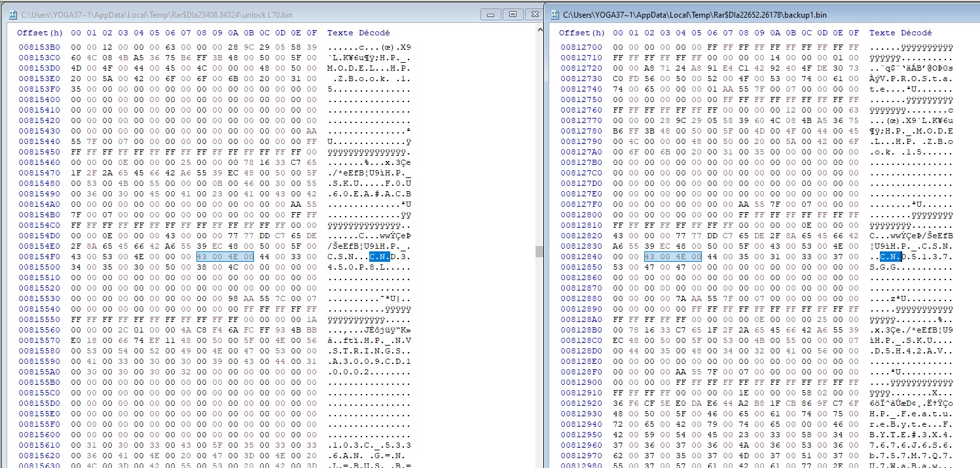Click offset 00812700 row label in backup1.bin

tap(581, 47)
